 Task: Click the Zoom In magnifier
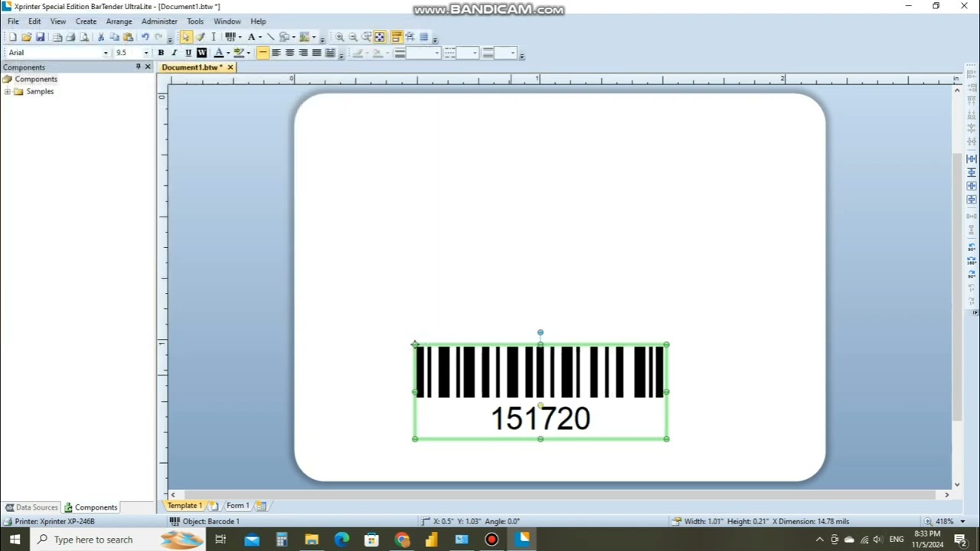[x=339, y=37]
